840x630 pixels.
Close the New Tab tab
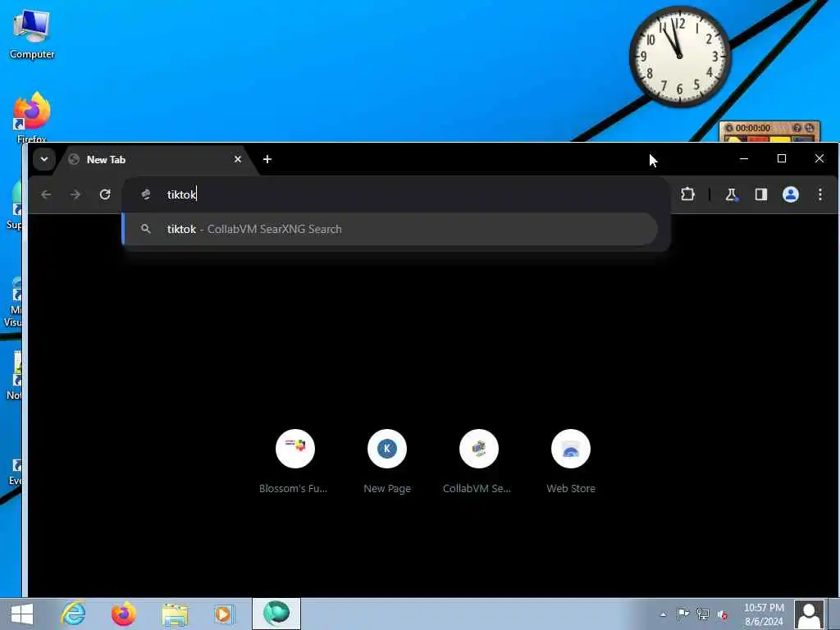238,159
